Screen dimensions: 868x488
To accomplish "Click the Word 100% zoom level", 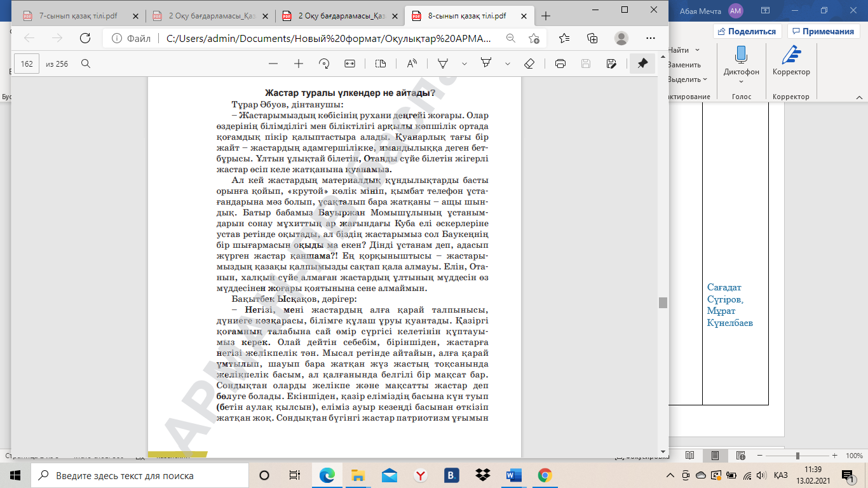I will (854, 456).
